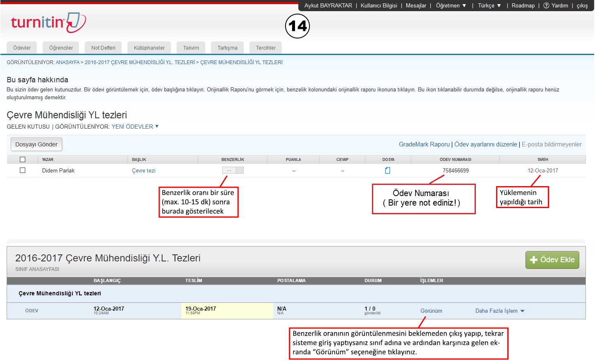Click the Dosyayı Gönder button
Screen dimensions: 595x364
(x=36, y=144)
